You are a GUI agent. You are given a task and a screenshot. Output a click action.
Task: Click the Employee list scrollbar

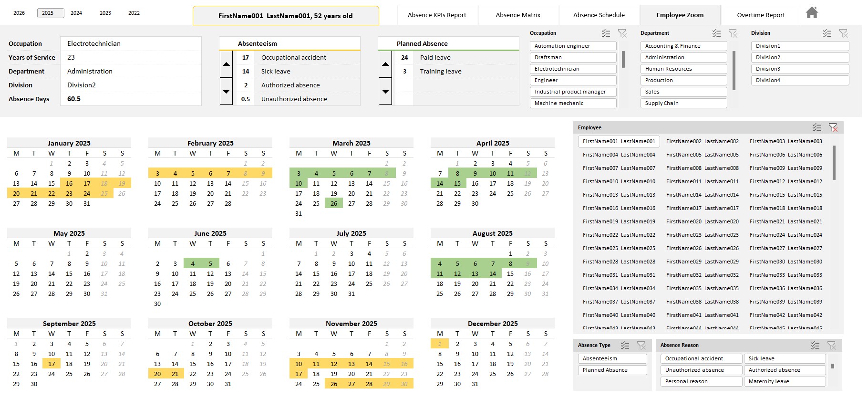point(834,163)
